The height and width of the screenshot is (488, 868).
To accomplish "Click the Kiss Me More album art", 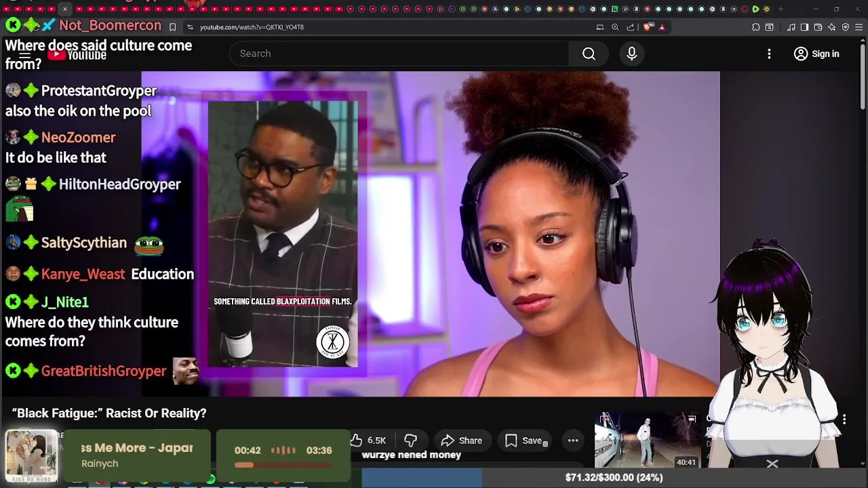I will 32,455.
